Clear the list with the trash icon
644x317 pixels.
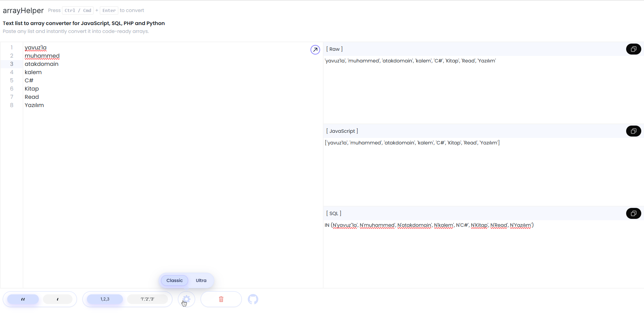221,299
